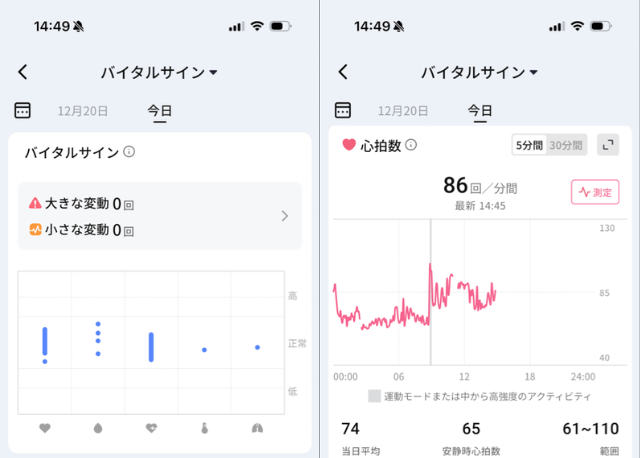Expand the heart rate chart to fullscreen
Viewport: 640px width, 458px height.
607,145
